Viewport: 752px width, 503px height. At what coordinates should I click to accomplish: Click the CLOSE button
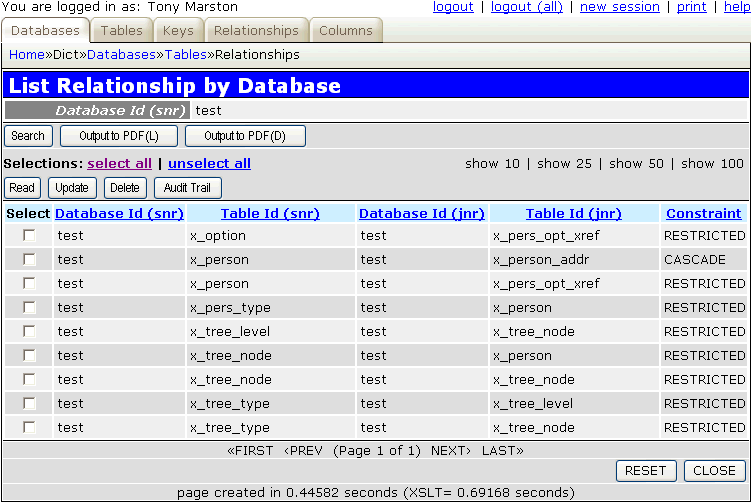pyautogui.click(x=714, y=471)
